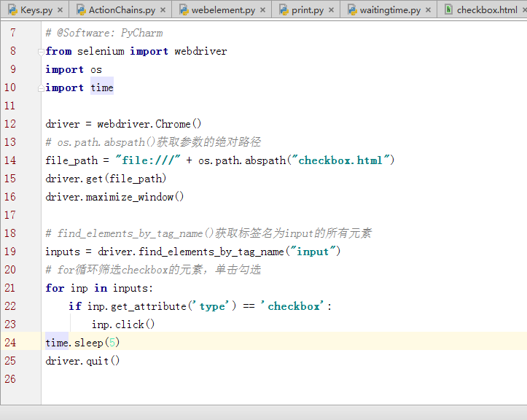Close the Keys.py tab
Viewport: 527px width, 420px height.
60,10
